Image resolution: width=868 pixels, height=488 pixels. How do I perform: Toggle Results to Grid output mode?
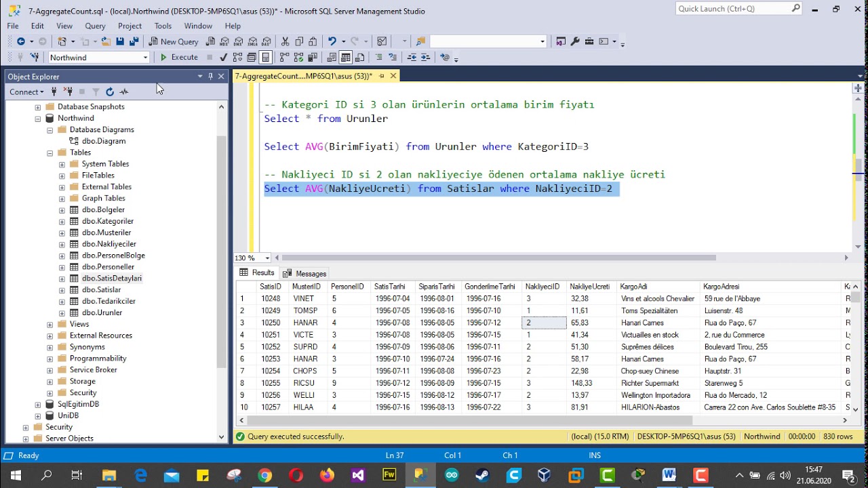tap(345, 58)
